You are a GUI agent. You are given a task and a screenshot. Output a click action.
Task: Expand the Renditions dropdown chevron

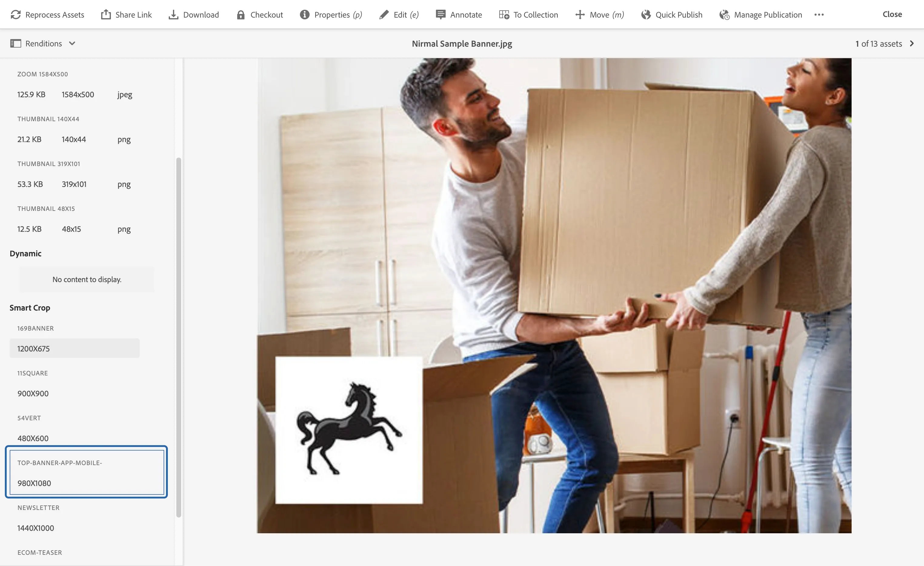[72, 44]
